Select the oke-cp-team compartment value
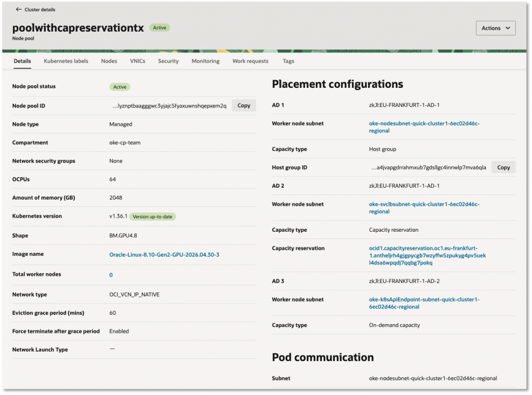The image size is (532, 395). 125,142
